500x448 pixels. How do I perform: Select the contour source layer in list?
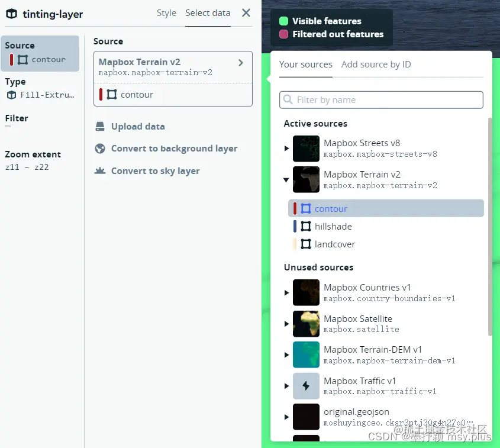[x=386, y=208]
